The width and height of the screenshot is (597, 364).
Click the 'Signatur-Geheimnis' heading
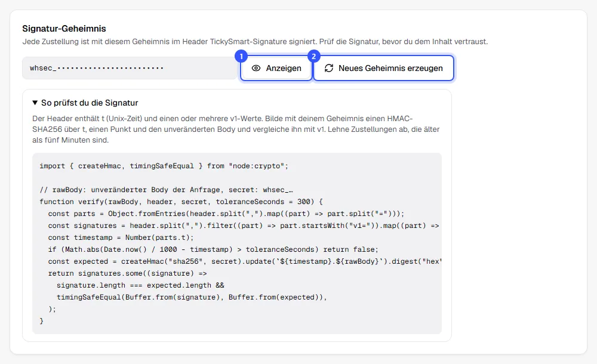(64, 29)
